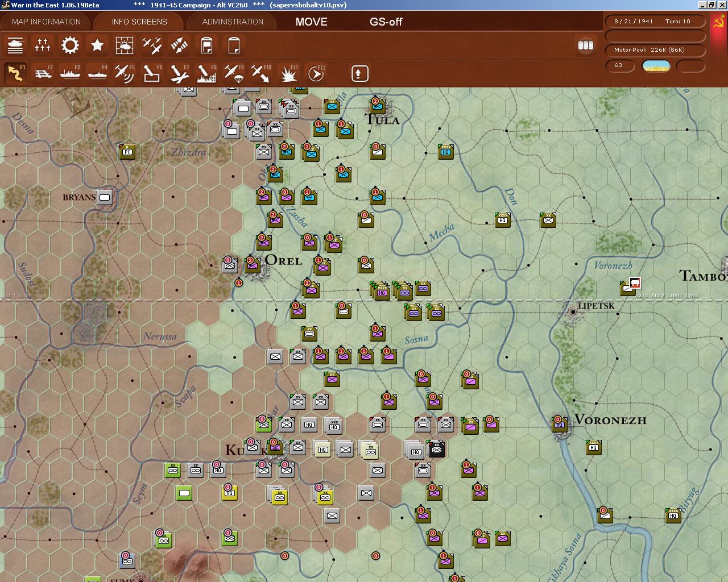Select the F8 bomb city icon
The image size is (728, 582).
coord(206,73)
